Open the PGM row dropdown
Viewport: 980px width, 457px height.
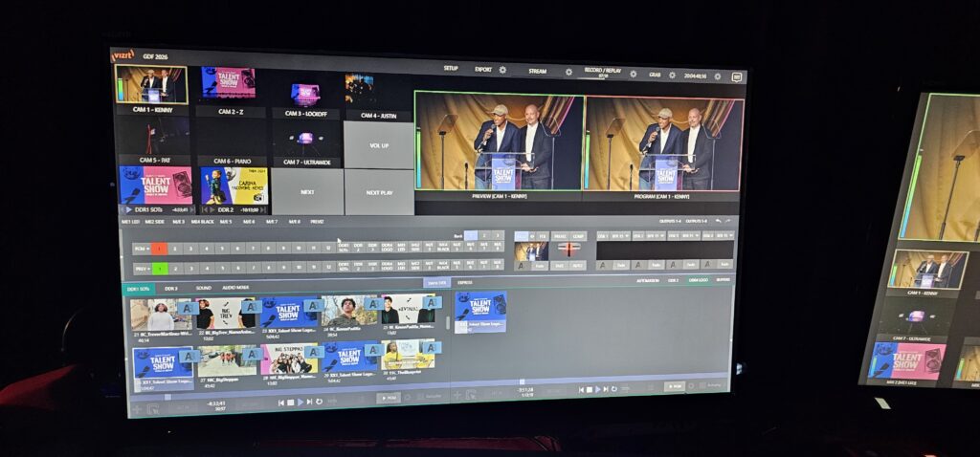(142, 249)
